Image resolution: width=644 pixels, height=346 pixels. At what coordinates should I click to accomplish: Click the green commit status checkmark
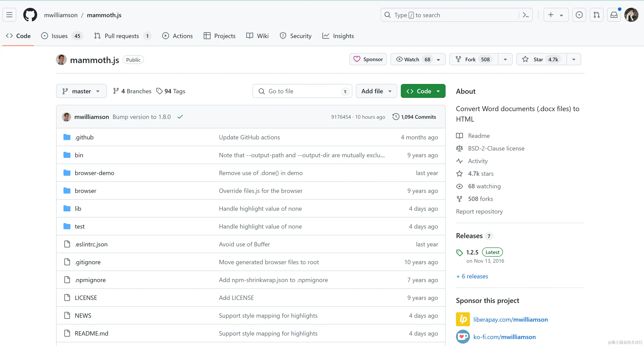pos(180,117)
